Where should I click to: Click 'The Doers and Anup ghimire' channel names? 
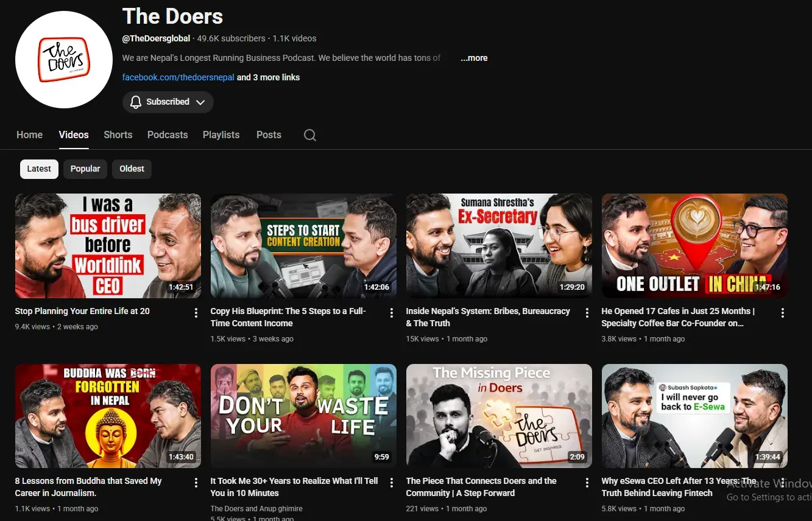point(256,509)
